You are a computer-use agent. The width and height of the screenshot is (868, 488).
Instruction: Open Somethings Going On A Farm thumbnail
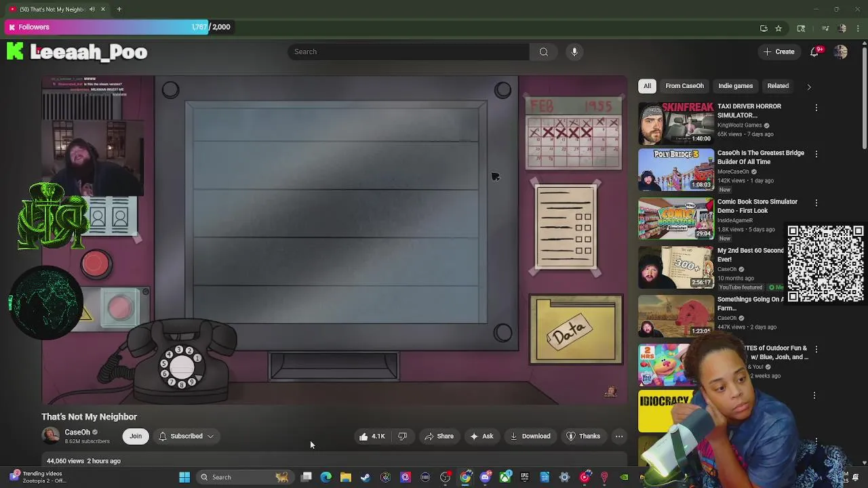click(676, 316)
